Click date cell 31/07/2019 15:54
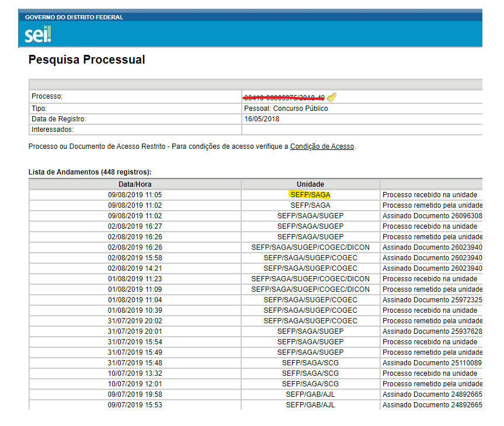Viewport: 504px width, 426px height. point(135,342)
